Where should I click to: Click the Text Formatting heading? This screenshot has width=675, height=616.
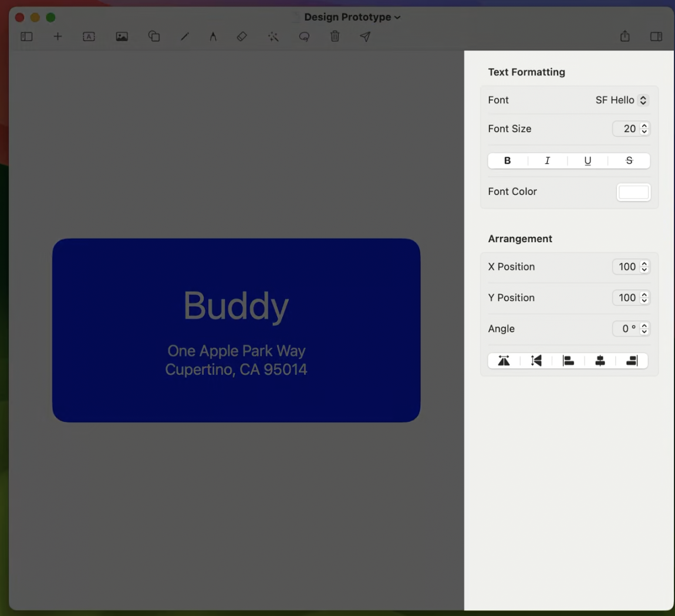tap(526, 72)
